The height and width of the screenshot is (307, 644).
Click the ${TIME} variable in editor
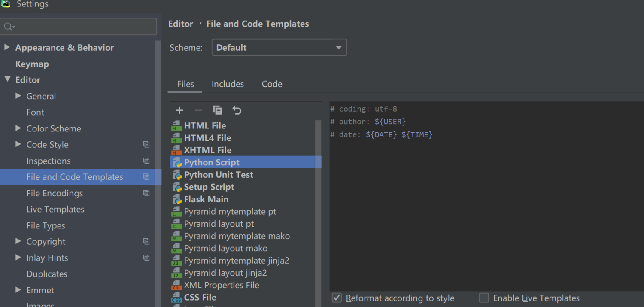pyautogui.click(x=417, y=134)
